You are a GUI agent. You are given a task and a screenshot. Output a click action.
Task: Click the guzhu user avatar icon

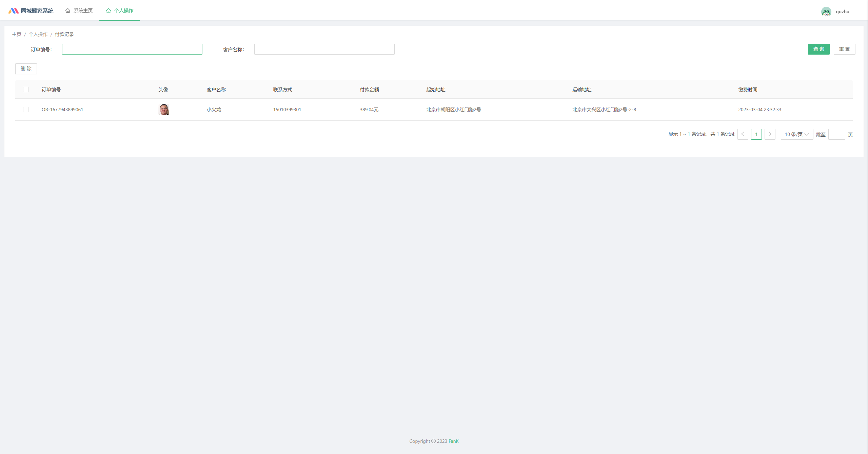tap(826, 12)
